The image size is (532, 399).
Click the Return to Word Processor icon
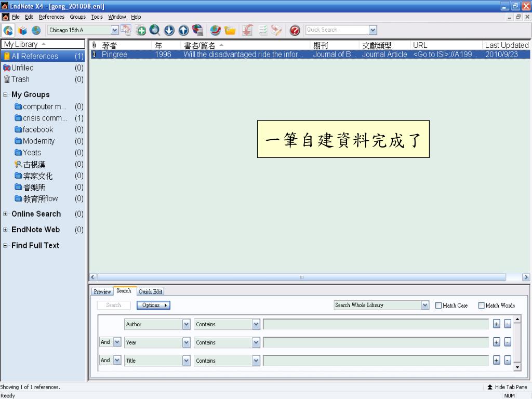pyautogui.click(x=276, y=30)
